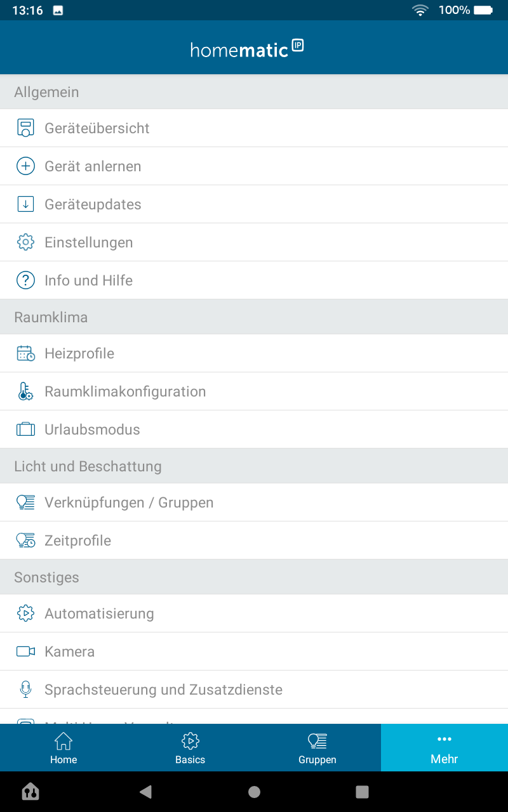
Task: Tap the Urlaubsmodus suitcase icon
Action: (x=25, y=429)
